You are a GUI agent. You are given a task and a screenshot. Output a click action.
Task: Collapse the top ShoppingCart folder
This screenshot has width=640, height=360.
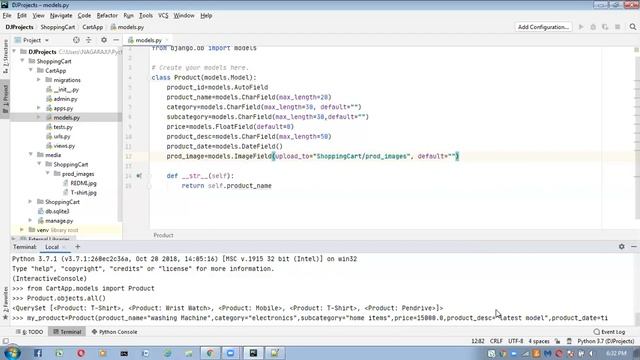[22, 61]
